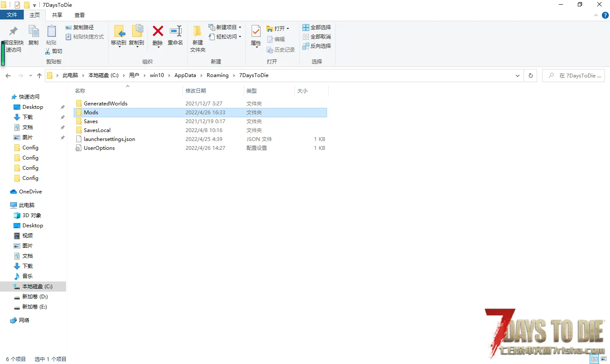610x364 pixels.
Task: Switch to Details view in status bar
Action: tap(595, 359)
